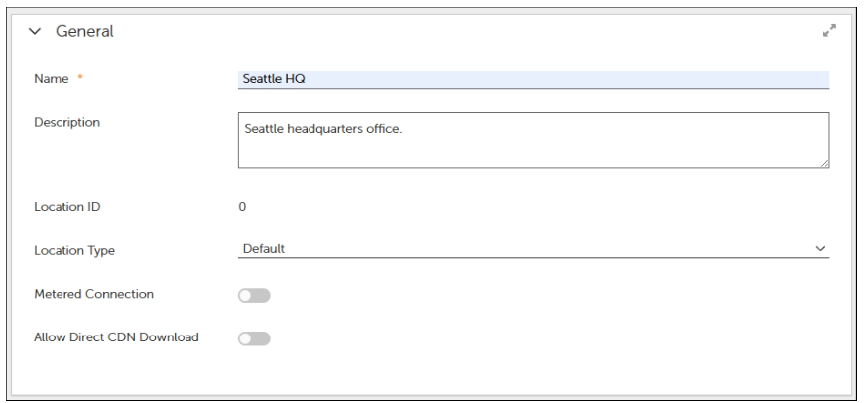
Task: Click the Location Type dropdown arrow
Action: click(819, 249)
